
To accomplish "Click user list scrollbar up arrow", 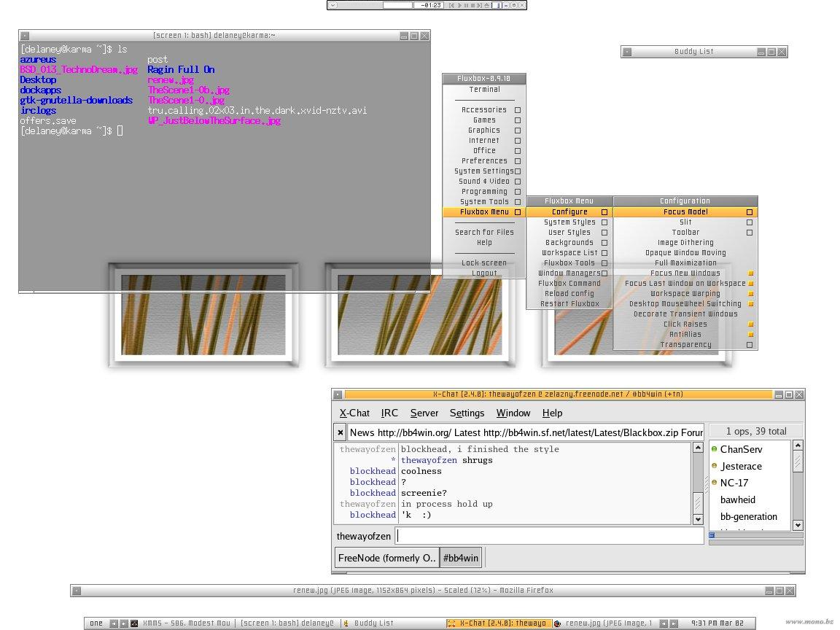I will [x=798, y=446].
